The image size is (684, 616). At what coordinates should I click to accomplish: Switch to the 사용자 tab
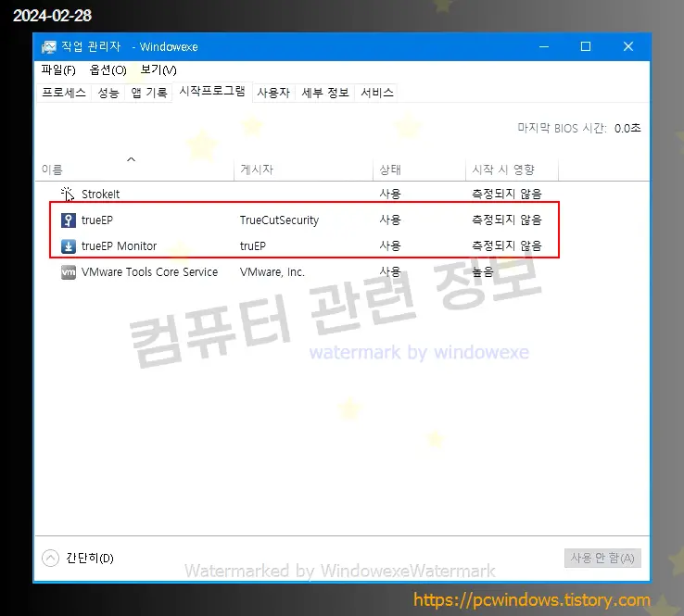point(273,93)
